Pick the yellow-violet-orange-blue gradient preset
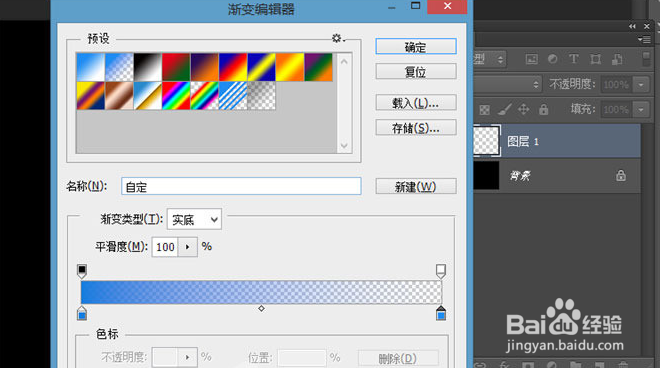 [x=90, y=96]
